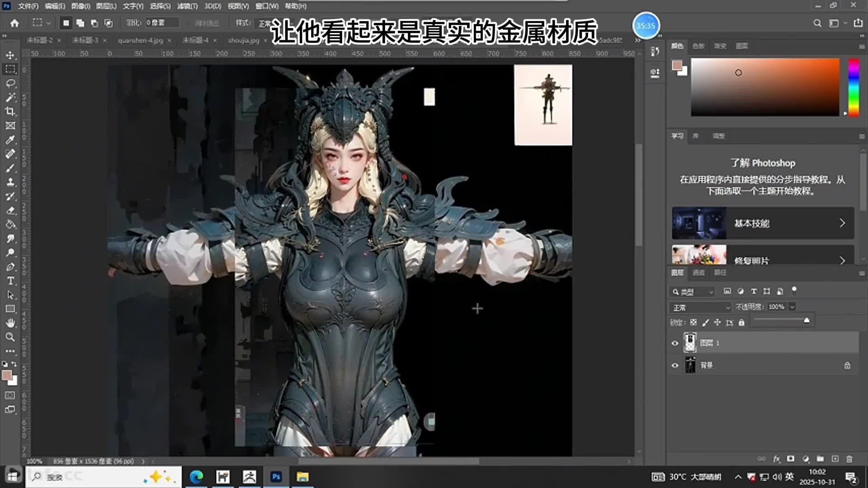The image size is (868, 488).
Task: Select the Hand tool
Action: click(x=10, y=323)
